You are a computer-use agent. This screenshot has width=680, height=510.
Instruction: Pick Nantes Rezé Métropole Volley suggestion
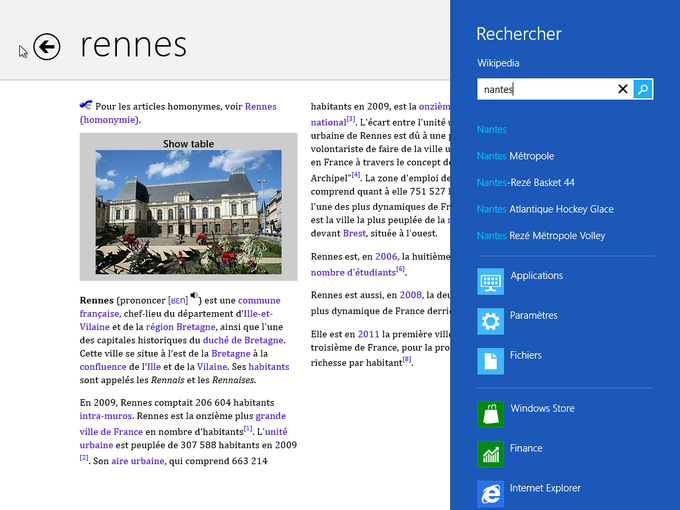click(541, 235)
